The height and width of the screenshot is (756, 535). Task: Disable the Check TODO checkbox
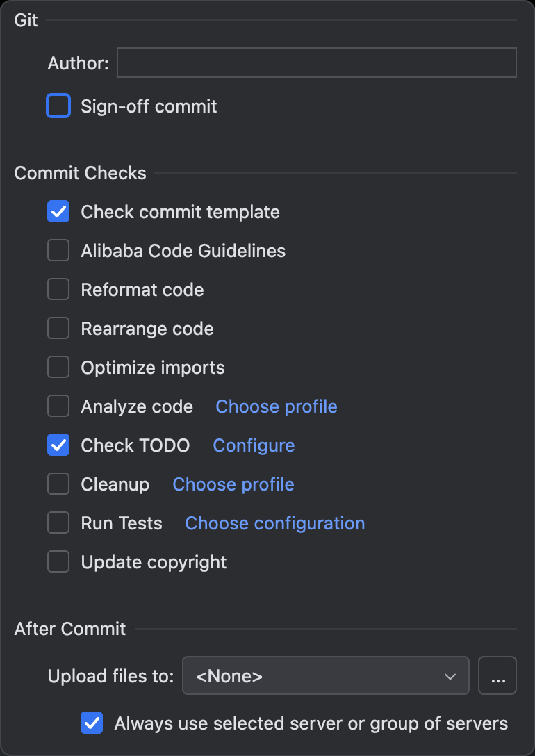(x=58, y=445)
